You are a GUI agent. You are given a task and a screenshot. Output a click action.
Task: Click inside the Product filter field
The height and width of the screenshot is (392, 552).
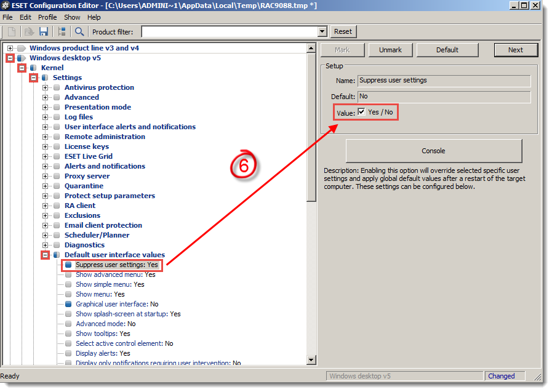point(230,31)
